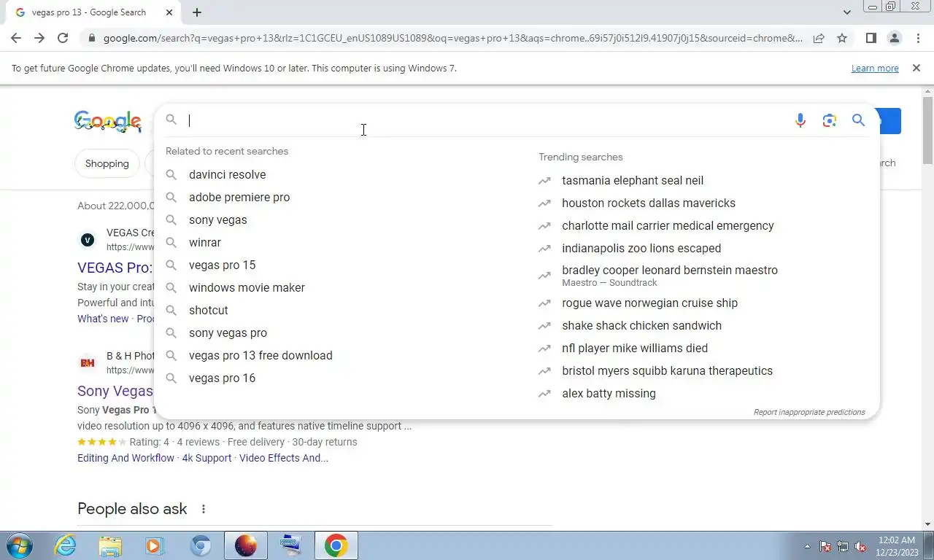Show hidden system tray icons arrow
The width and height of the screenshot is (934, 560).
click(x=807, y=546)
